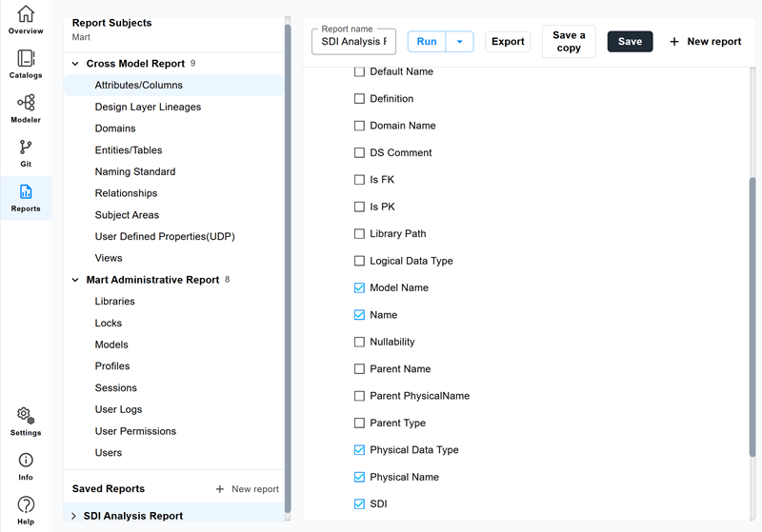
Task: Collapse the Cross Model Report group
Action: pos(75,64)
